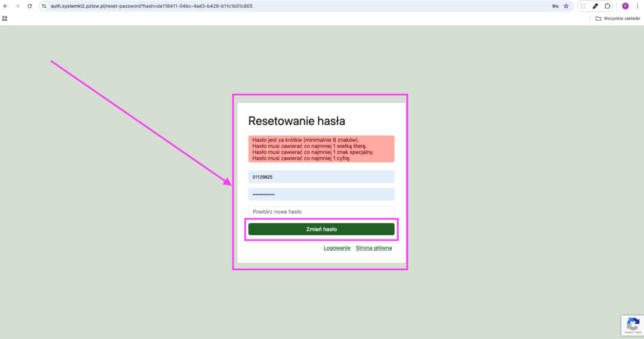Click the reCAPTCHA badge

coord(631,325)
